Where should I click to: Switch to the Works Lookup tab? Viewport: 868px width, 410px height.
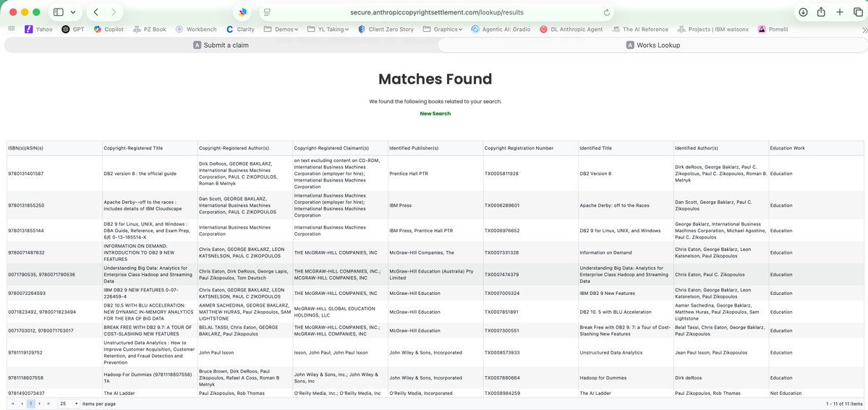click(x=652, y=45)
